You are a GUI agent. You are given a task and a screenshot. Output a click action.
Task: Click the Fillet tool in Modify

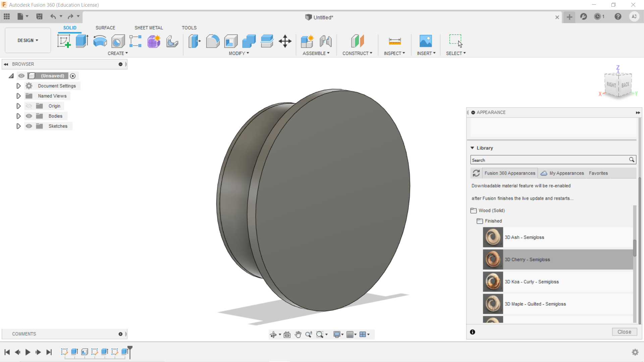coord(213,41)
